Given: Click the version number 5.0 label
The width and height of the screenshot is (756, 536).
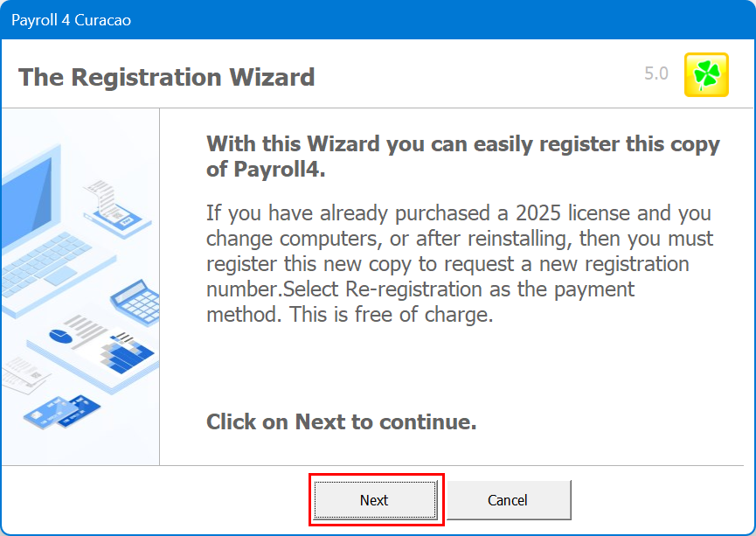Looking at the screenshot, I should click(x=656, y=74).
